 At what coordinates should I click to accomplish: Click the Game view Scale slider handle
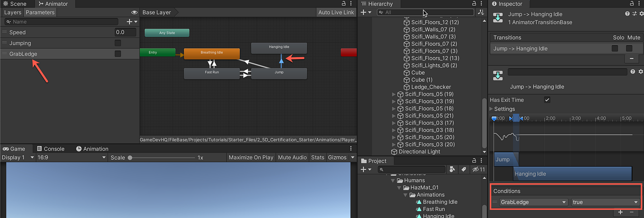coord(130,157)
